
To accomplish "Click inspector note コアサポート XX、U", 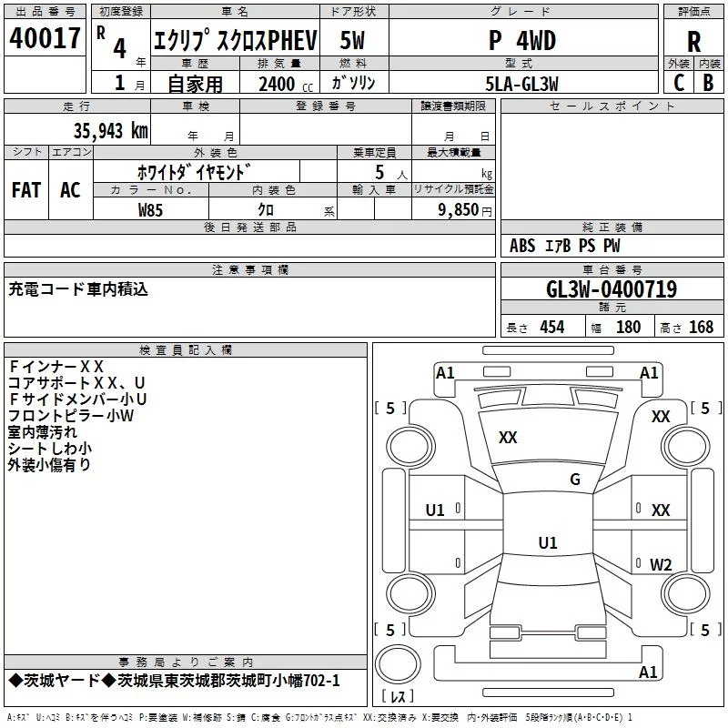I will 76,383.
